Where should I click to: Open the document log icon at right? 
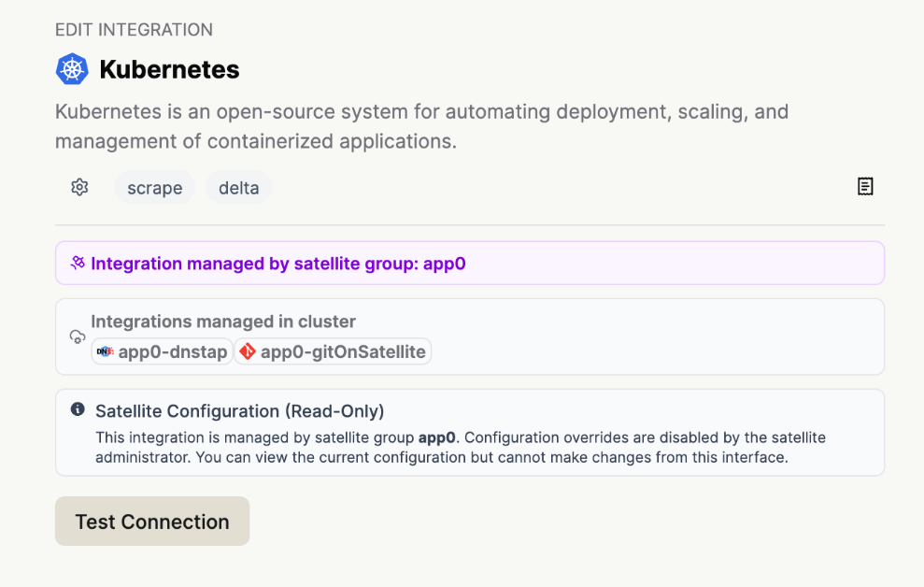865,186
